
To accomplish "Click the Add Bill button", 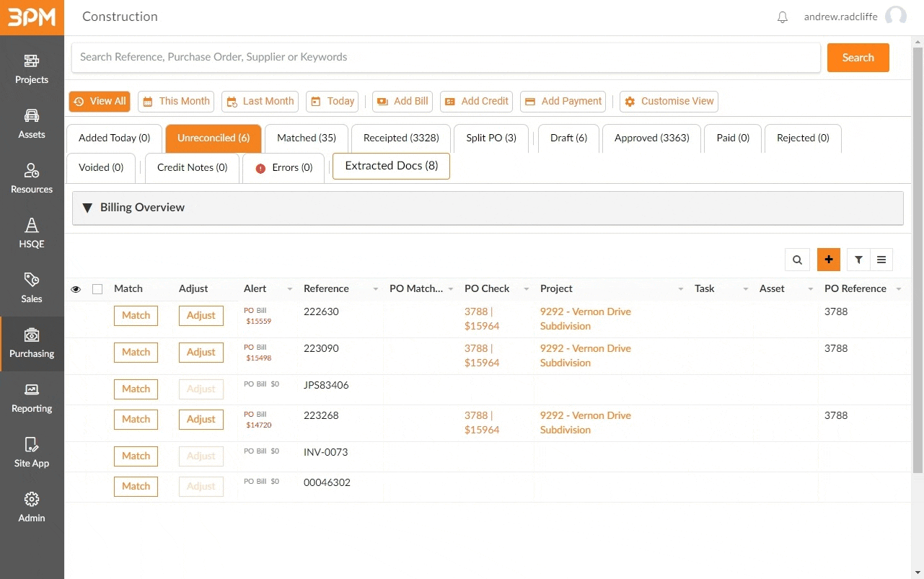I will tap(402, 102).
